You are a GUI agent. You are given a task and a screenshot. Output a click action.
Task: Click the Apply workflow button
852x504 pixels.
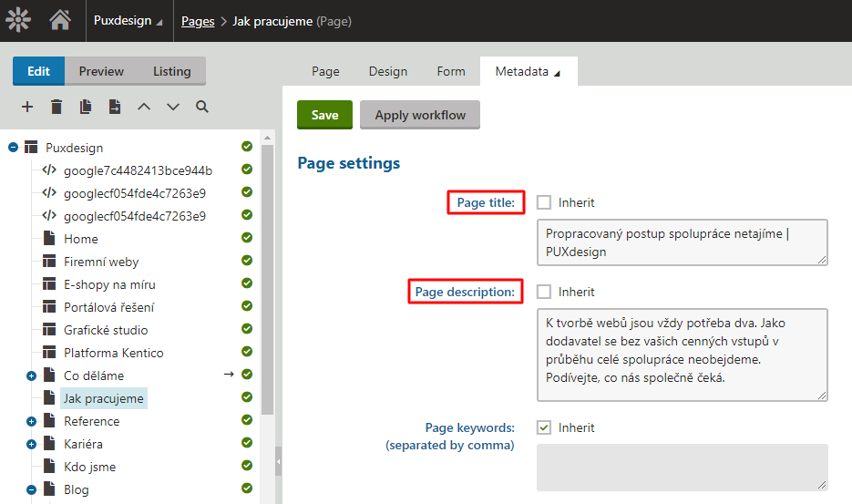point(420,115)
